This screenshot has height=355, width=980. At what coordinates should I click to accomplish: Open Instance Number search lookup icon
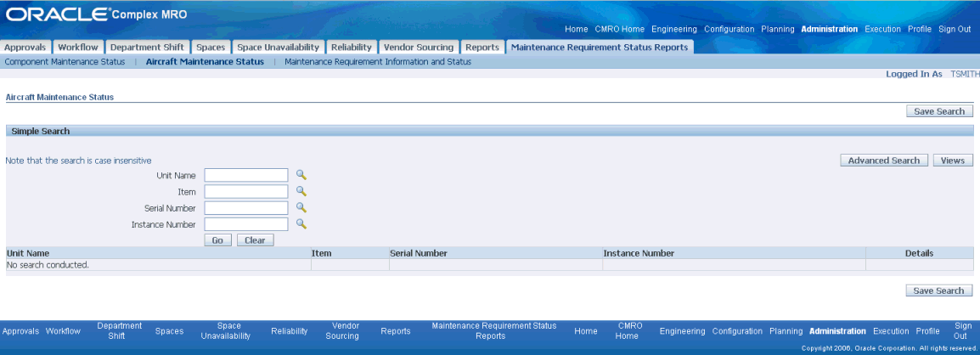301,223
